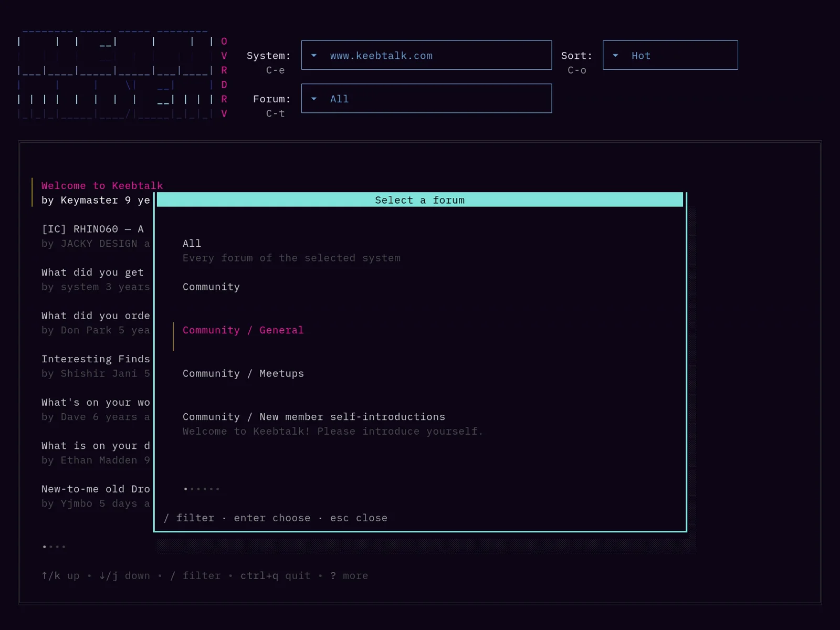Open What did you orde thread

[x=96, y=316]
